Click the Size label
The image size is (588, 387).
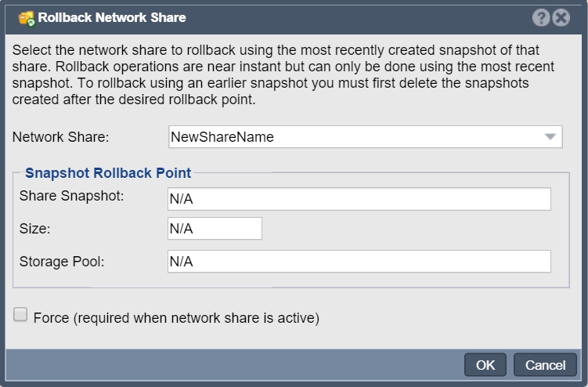[35, 229]
